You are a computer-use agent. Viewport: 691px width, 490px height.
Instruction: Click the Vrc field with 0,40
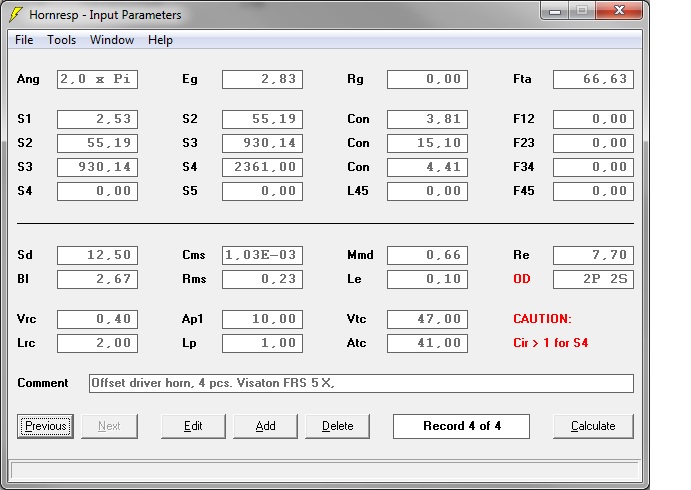(97, 319)
